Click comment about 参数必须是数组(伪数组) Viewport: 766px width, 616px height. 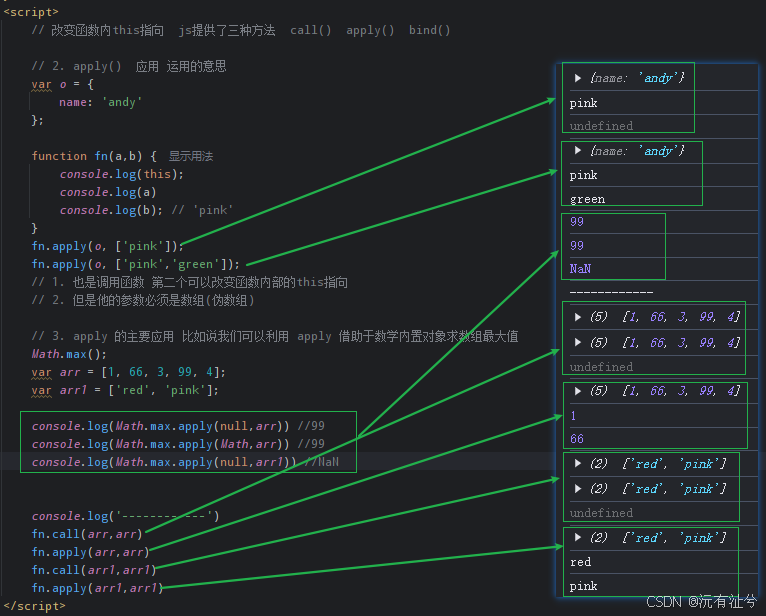[x=143, y=300]
